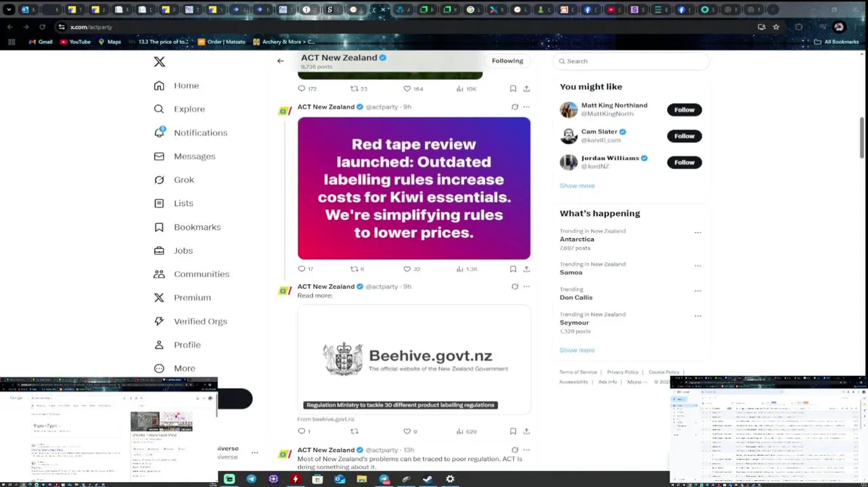Open the Beehive.govt.nz link card
The height and width of the screenshot is (487, 868).
(x=414, y=359)
